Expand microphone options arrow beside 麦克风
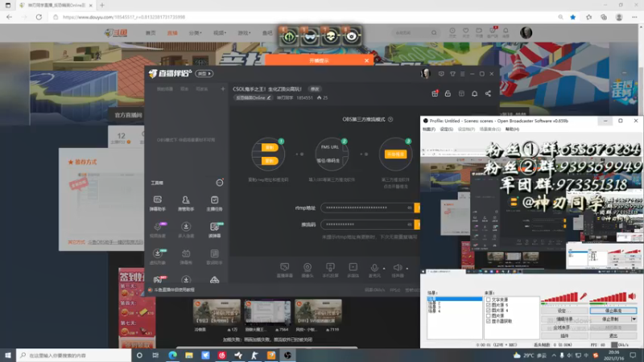The image size is (644, 362). point(384,269)
